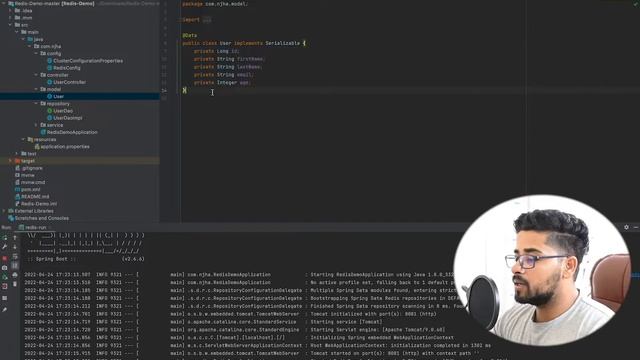This screenshot has width=640, height=360.
Task: Click the 'private Long id' line
Action: point(216,51)
